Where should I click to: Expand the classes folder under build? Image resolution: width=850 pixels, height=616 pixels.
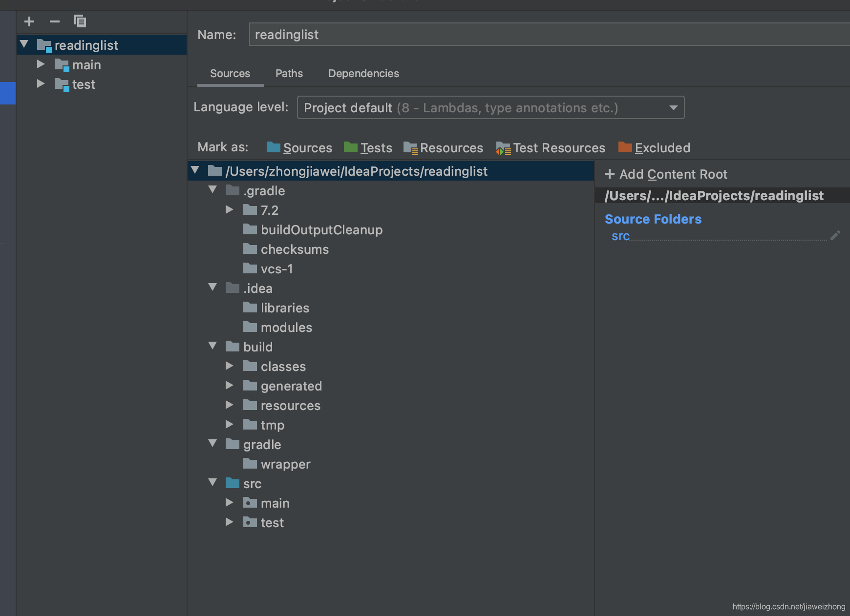pos(229,366)
